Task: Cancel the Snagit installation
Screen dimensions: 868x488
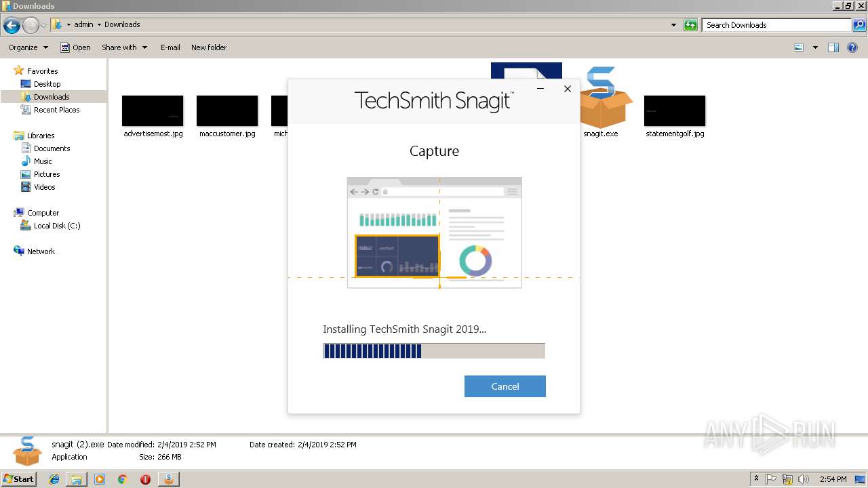Action: click(505, 386)
